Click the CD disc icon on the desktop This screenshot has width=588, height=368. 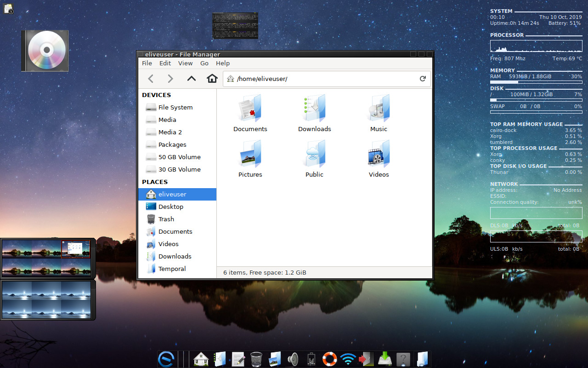(45, 51)
